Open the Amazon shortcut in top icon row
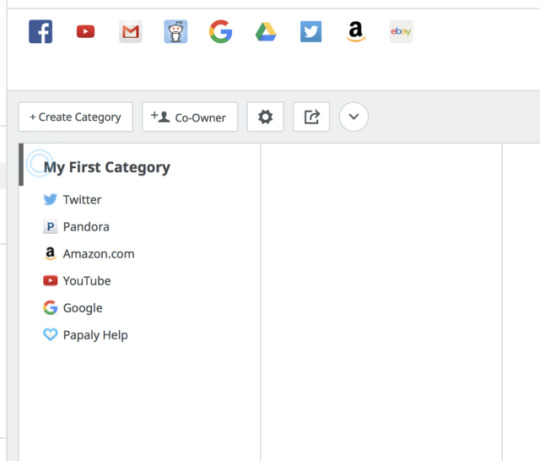 click(x=356, y=32)
